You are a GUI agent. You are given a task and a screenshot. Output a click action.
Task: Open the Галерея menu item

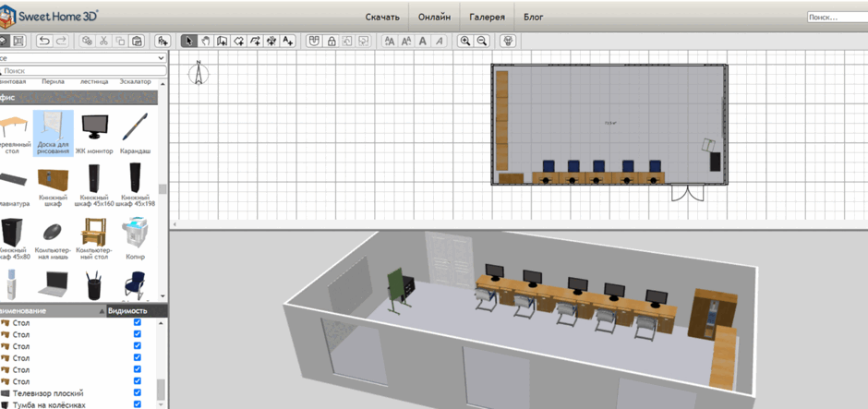pyautogui.click(x=488, y=18)
